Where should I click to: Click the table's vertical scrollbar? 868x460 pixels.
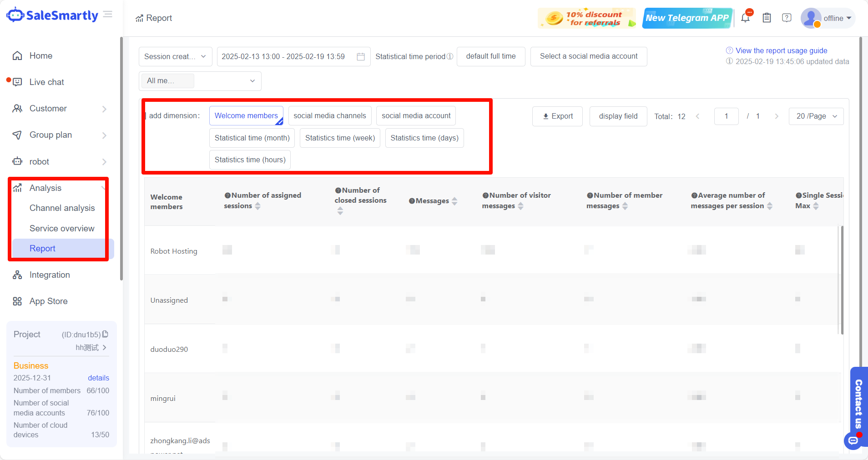(x=842, y=280)
